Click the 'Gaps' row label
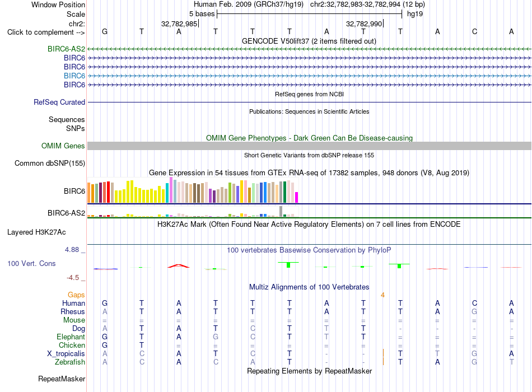 (76, 295)
